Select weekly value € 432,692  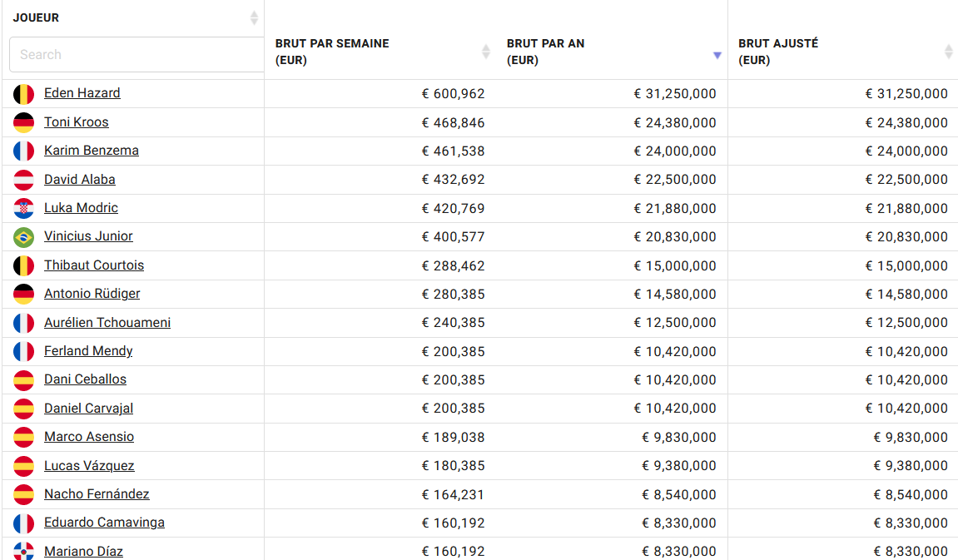(x=453, y=180)
